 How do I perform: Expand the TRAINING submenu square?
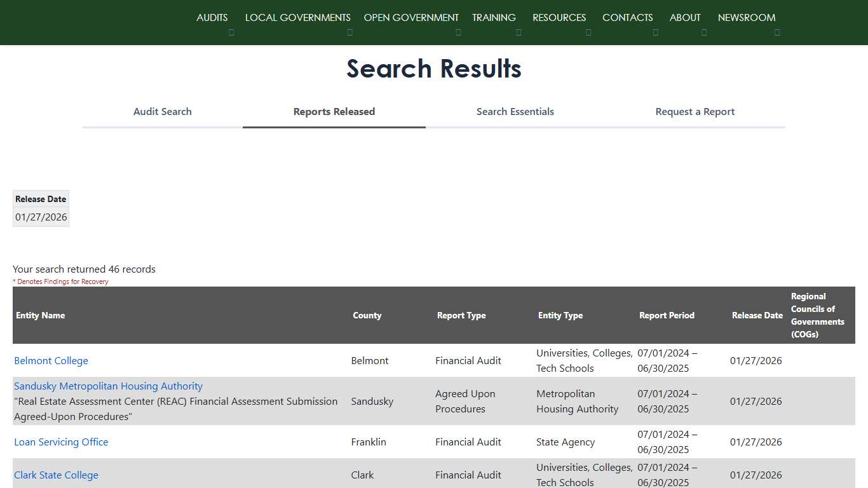tap(519, 32)
